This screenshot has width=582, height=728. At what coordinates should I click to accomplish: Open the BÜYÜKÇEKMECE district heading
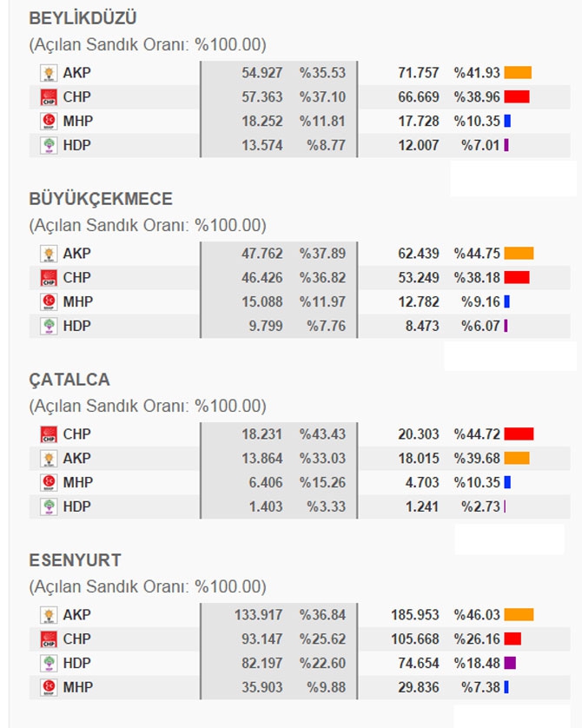tap(101, 199)
